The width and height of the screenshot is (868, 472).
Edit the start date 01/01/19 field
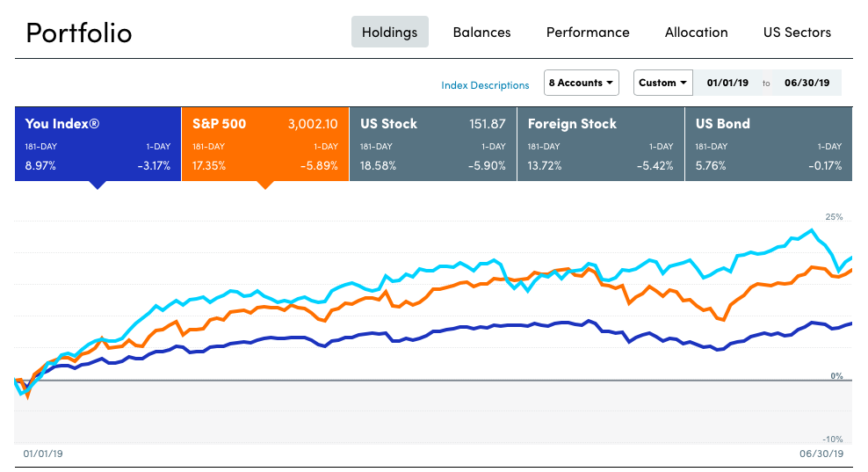click(x=726, y=83)
